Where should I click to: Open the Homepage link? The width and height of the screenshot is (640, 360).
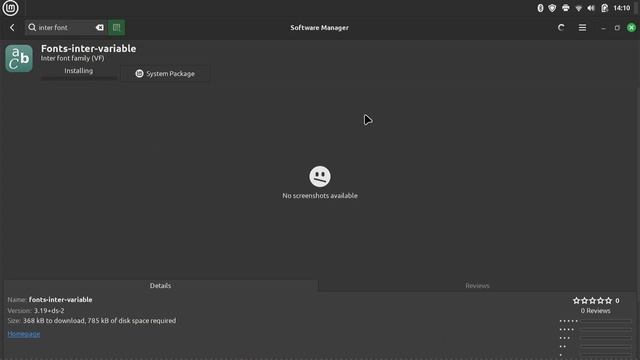click(x=24, y=334)
